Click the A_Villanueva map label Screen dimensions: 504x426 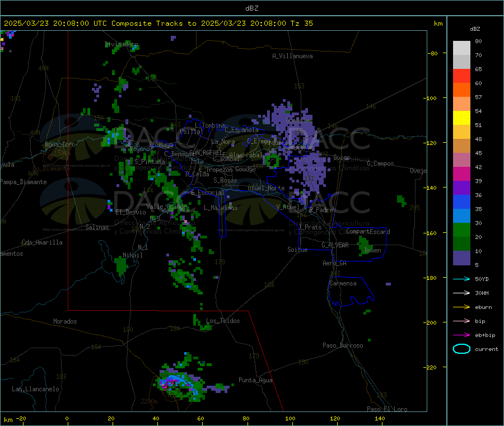coord(292,56)
